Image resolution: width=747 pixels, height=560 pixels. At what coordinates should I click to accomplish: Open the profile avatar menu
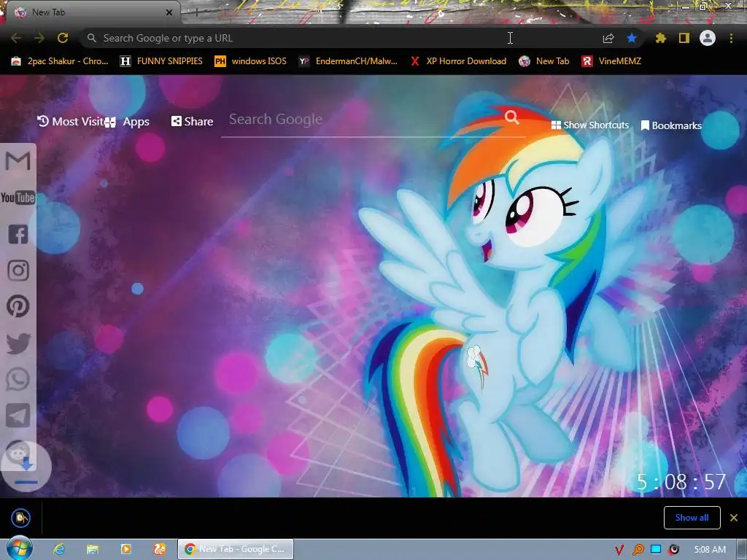pos(708,38)
